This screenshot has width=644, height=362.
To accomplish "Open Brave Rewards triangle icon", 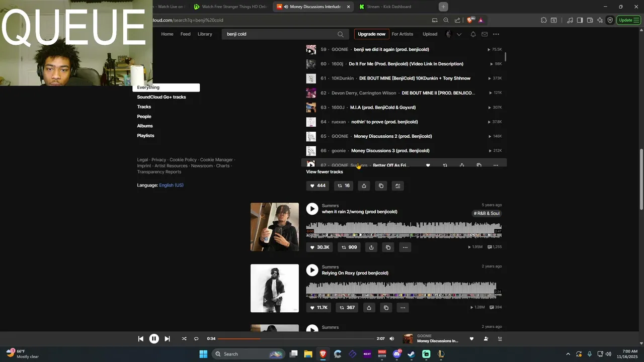I will [x=481, y=20].
